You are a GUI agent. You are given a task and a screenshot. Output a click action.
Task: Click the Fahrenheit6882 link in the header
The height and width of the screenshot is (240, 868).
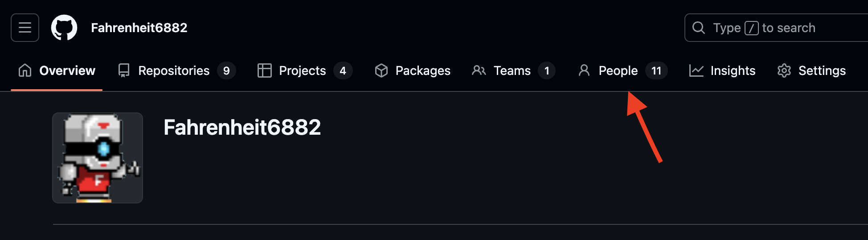click(139, 28)
